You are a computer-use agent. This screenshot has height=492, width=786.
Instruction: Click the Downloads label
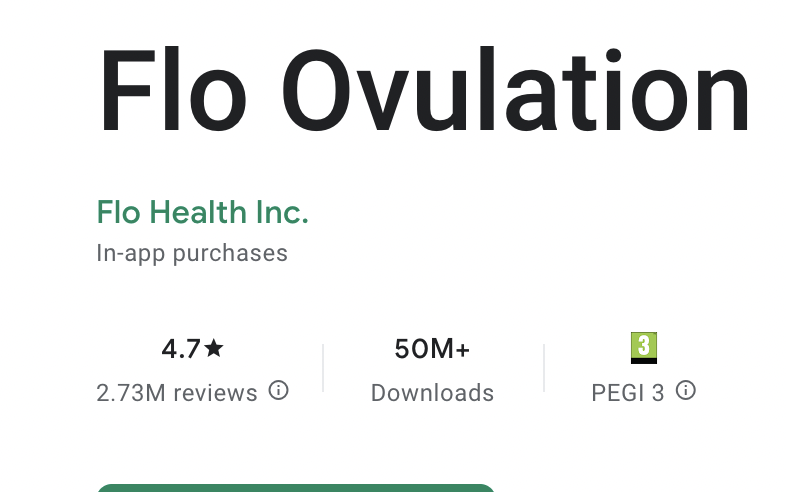click(432, 392)
